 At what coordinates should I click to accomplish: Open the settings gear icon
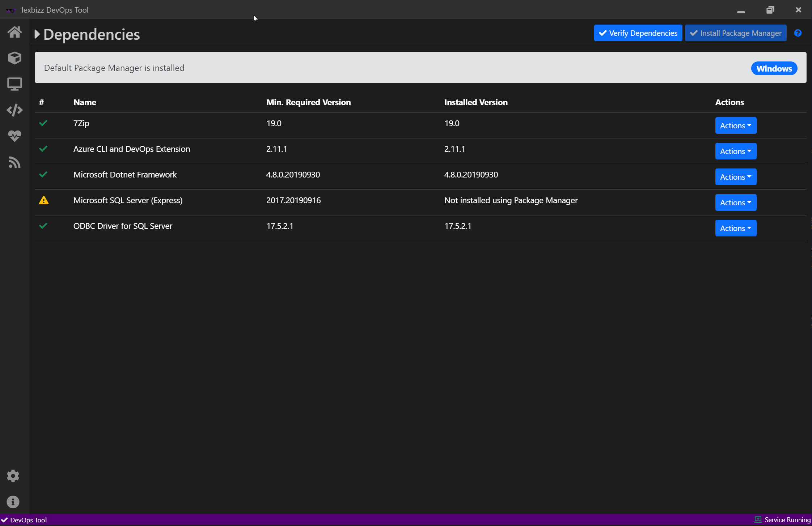13,476
